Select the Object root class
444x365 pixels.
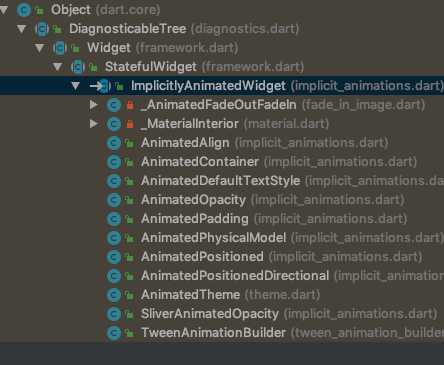pos(71,10)
